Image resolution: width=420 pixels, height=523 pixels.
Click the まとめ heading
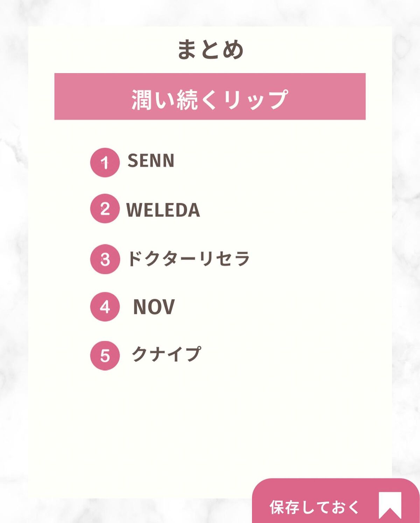point(210,49)
